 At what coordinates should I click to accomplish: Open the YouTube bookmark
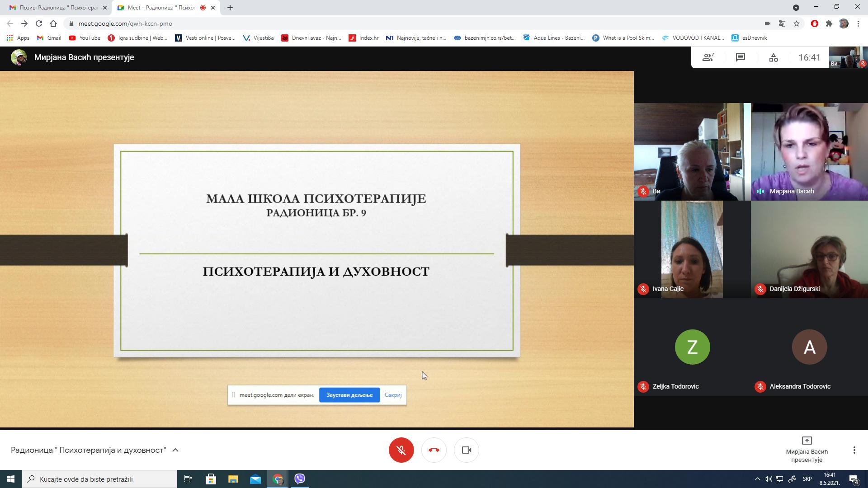point(85,38)
